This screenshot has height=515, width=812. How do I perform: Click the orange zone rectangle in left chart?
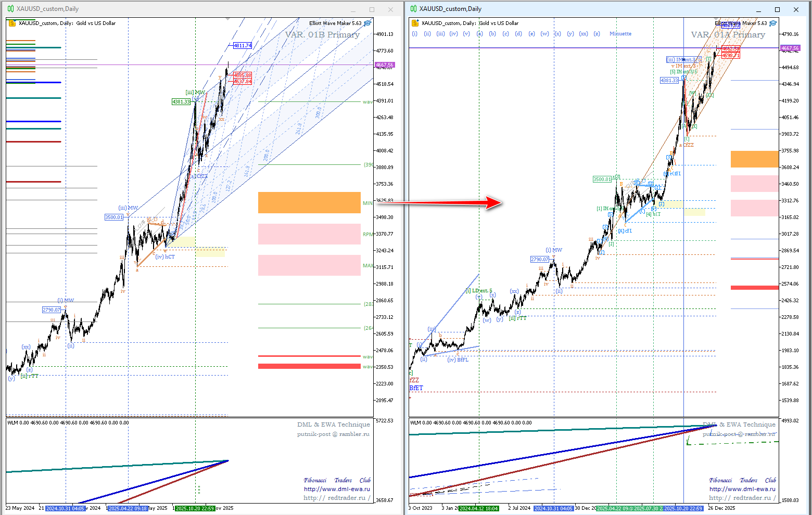point(309,202)
